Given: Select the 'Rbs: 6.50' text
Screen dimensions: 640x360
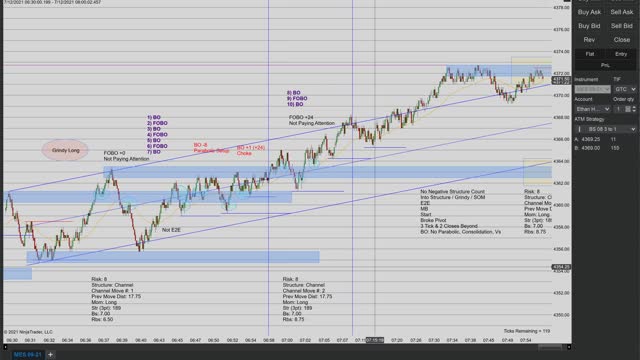Looking at the screenshot, I should [102, 319].
